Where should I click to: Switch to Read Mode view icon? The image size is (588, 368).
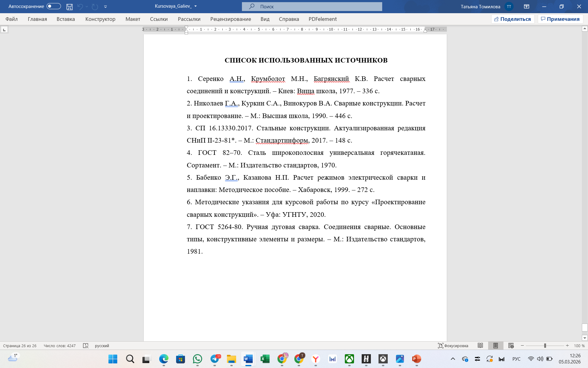coord(480,346)
